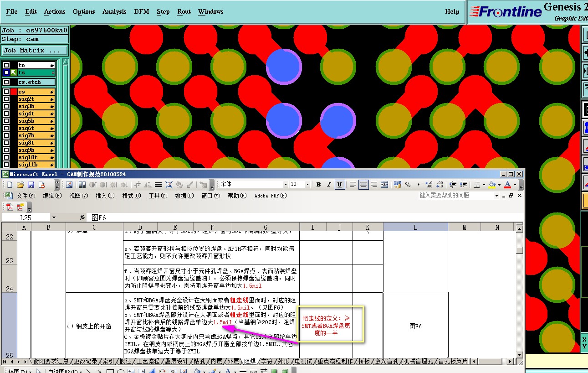
Task: Expand fill color dropdown arrow
Action: point(499,185)
